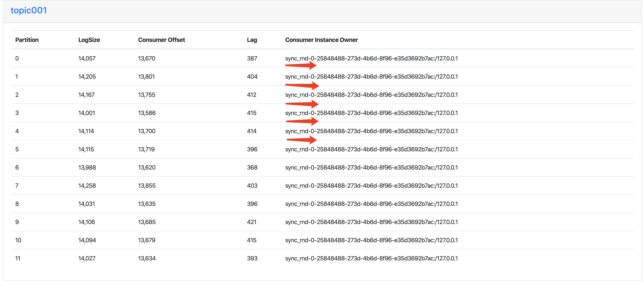Open the topic001 link
This screenshot has width=644, height=286.
click(28, 11)
